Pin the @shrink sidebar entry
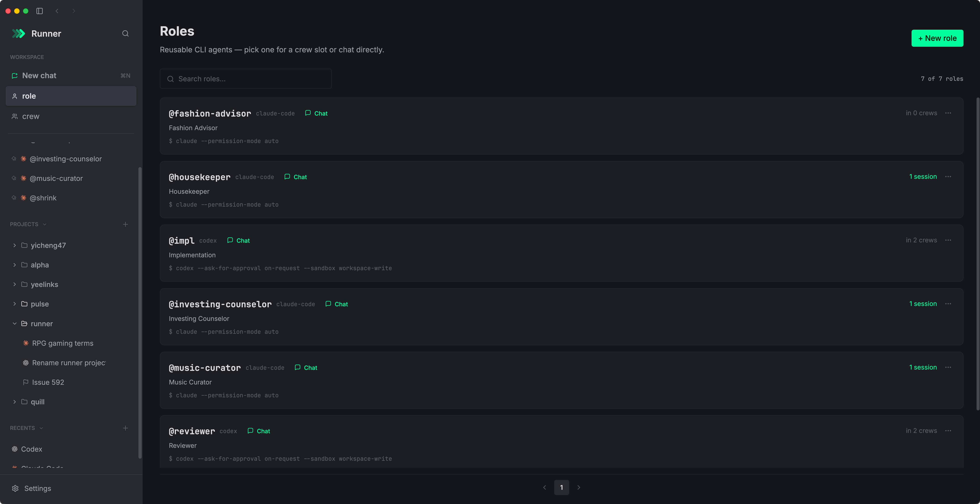Screen dimensions: 980x504 click(x=14, y=198)
